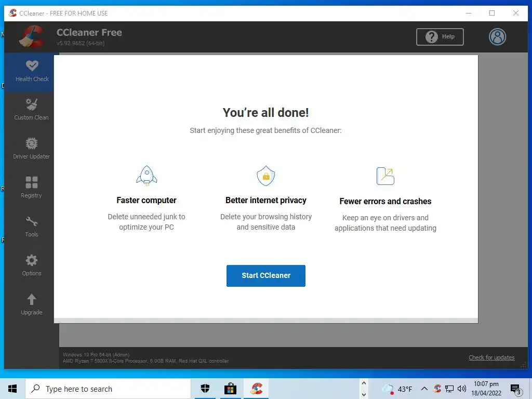
Task: Click the CCleaner logo in header
Action: 32,37
